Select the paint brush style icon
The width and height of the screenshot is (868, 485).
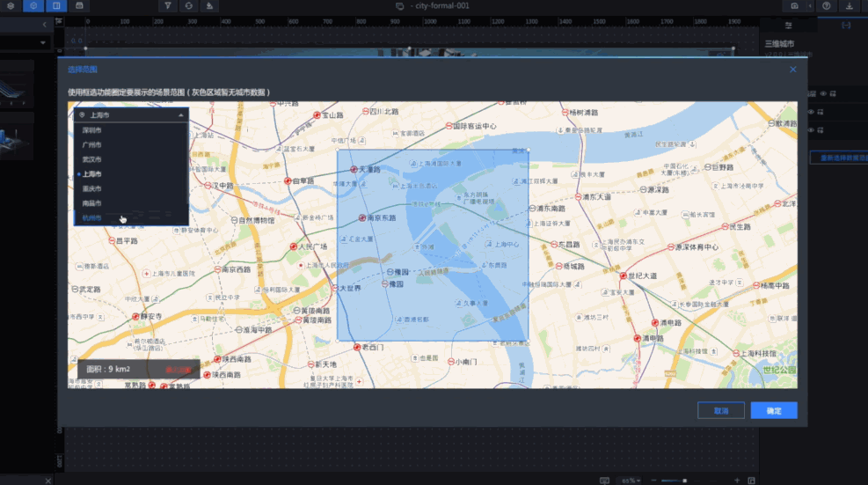tap(209, 5)
